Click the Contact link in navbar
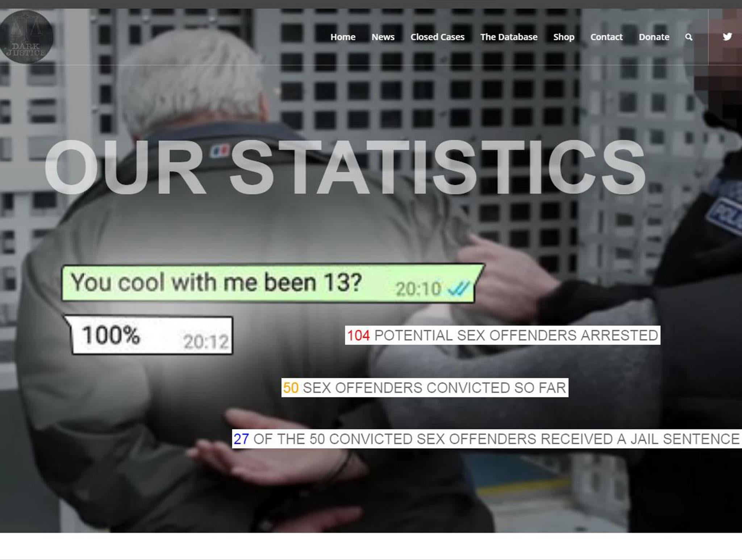This screenshot has height=560, width=742. [606, 37]
